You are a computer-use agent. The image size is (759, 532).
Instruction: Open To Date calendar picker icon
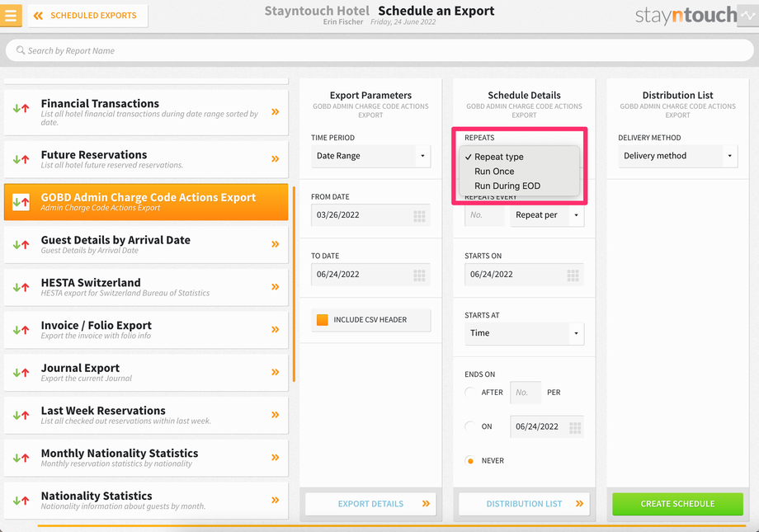[x=419, y=275]
